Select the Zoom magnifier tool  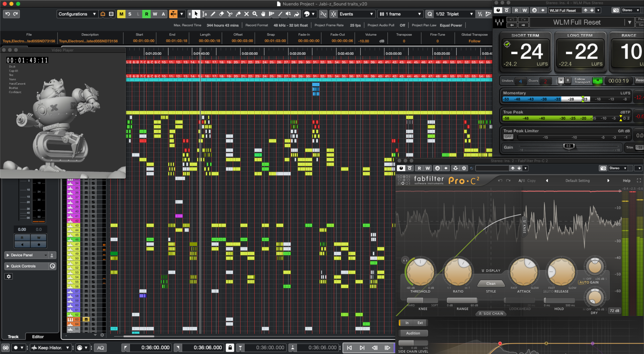tap(255, 14)
